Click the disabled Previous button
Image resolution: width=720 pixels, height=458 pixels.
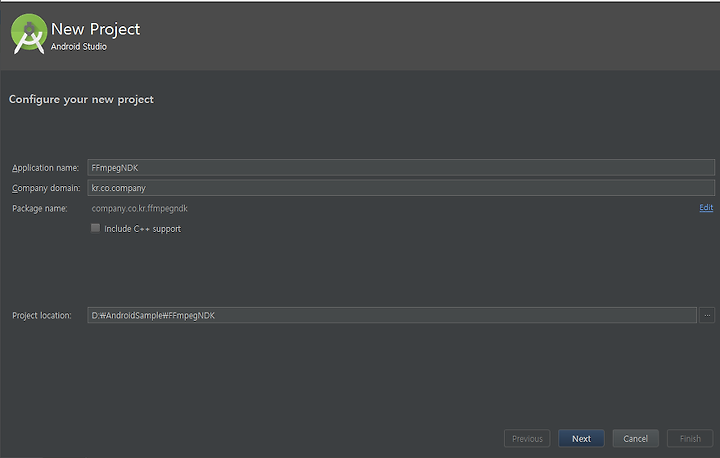tap(527, 438)
